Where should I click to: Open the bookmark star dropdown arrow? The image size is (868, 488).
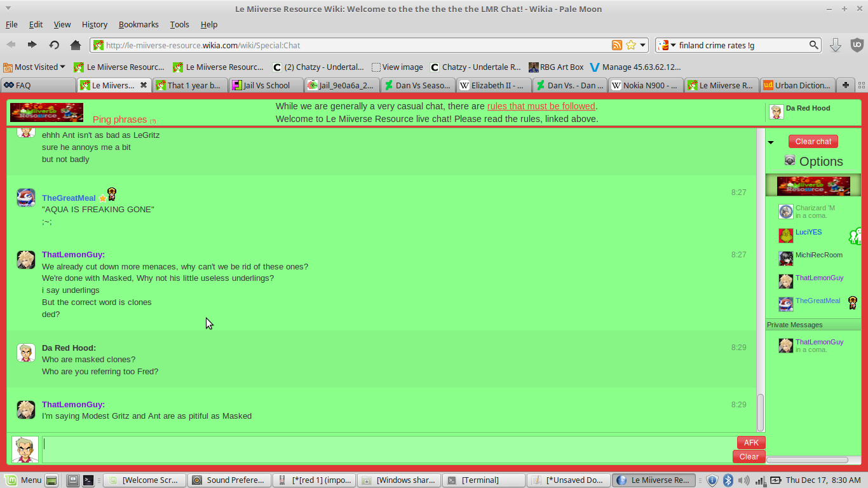click(642, 45)
